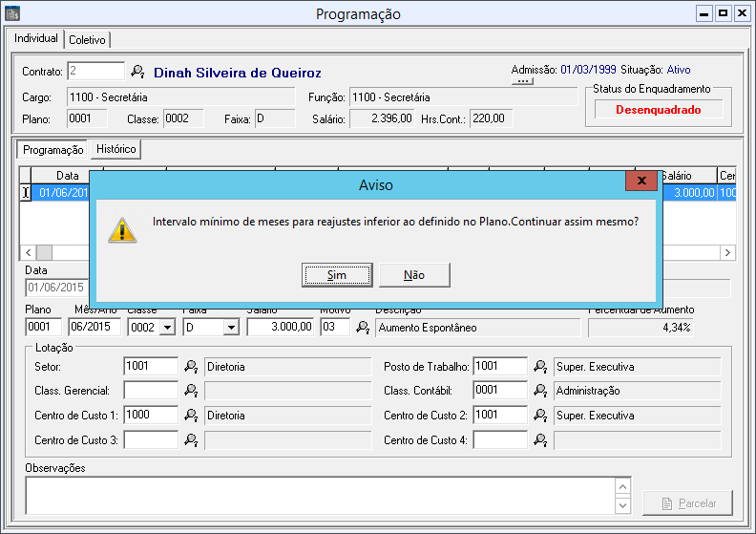
Task: Click the Posto de Trabalho lookup icon
Action: coord(540,367)
